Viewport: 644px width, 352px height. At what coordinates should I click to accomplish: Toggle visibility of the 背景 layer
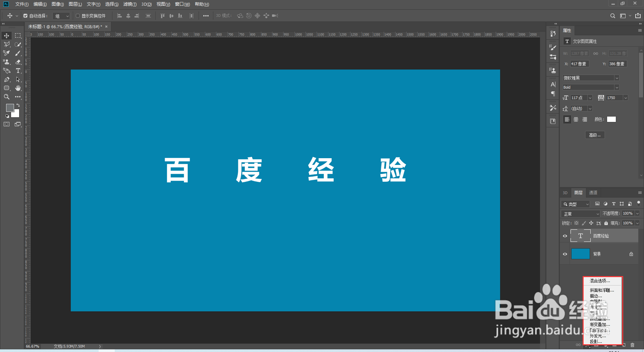(565, 254)
